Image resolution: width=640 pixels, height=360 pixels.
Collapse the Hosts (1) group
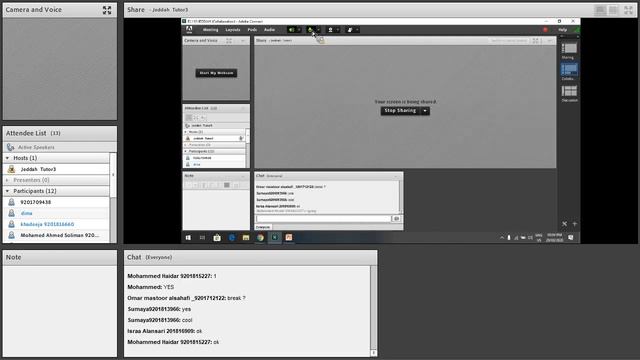click(x=7, y=158)
